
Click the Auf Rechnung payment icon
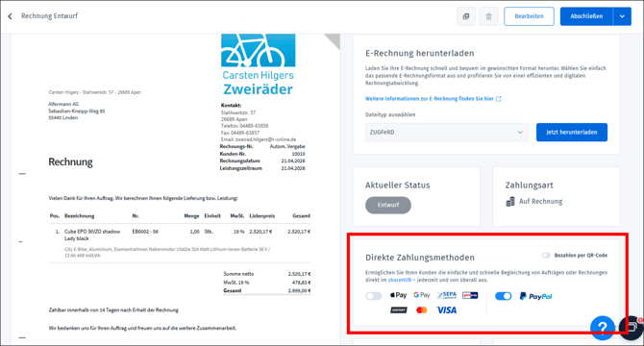click(510, 202)
